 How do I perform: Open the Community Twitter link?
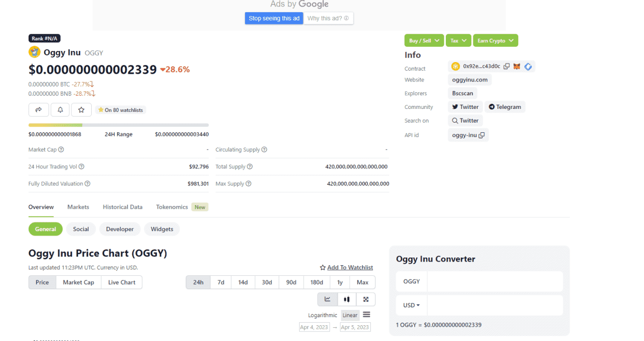pos(465,107)
